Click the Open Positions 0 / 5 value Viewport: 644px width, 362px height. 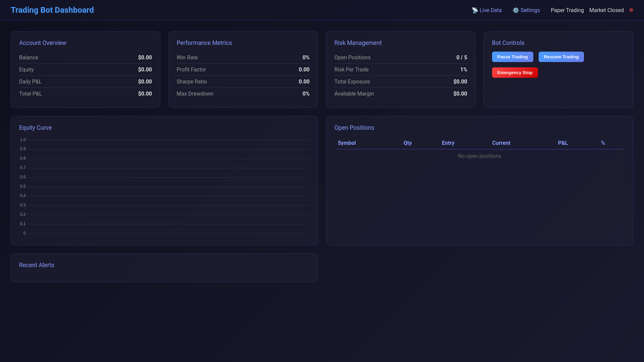click(x=462, y=58)
